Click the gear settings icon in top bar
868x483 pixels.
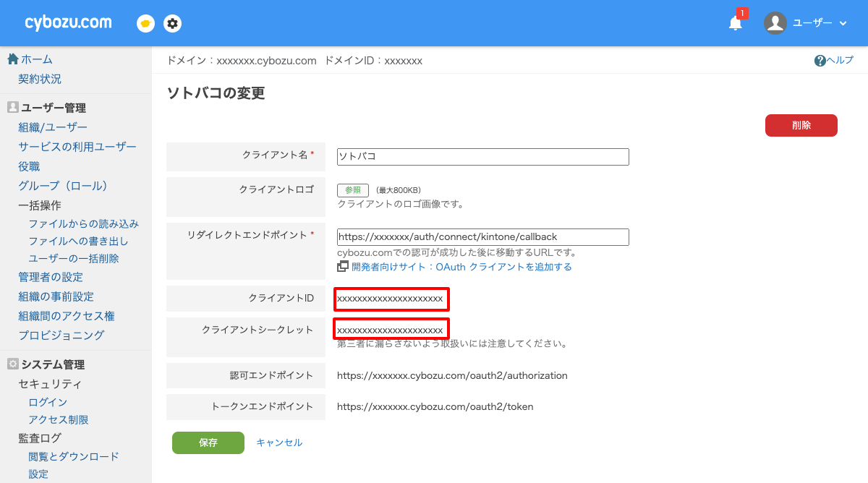coord(172,23)
